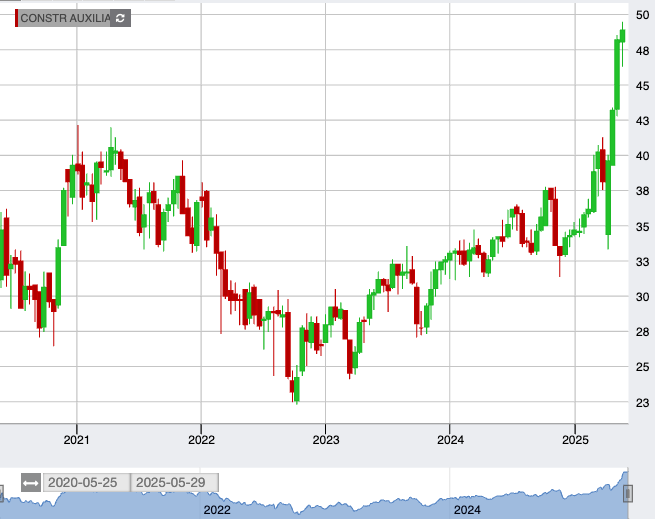
Task: Click the 45 price axis label
Action: pos(642,86)
